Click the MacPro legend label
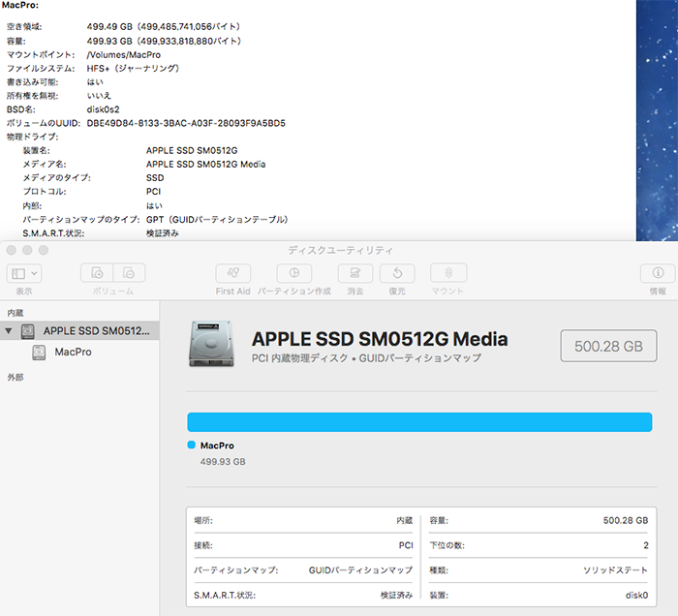Viewport: 678px width, 616px height. coord(217,446)
